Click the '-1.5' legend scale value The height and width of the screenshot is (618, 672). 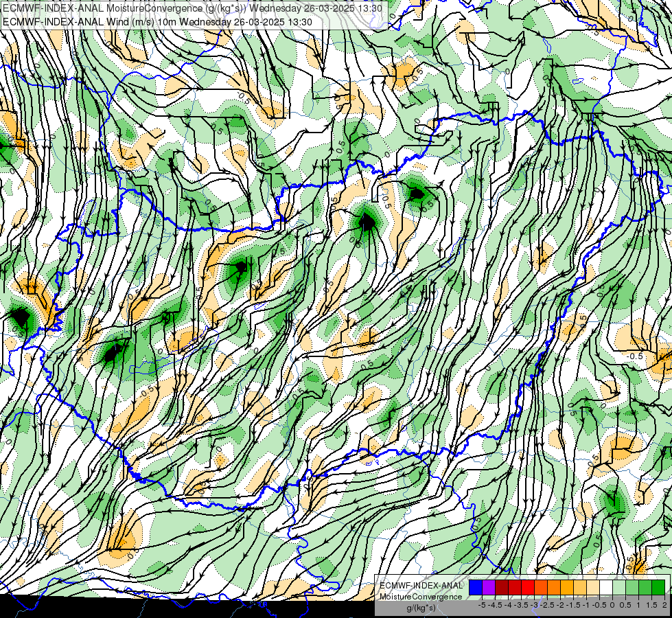[x=573, y=605]
